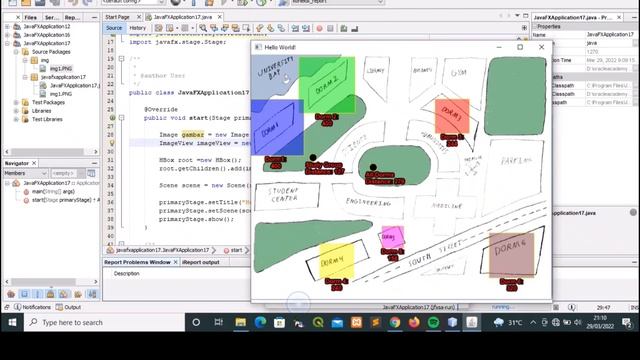Click the override annotation glyph at line 26
640x360 pixels.
click(112, 118)
